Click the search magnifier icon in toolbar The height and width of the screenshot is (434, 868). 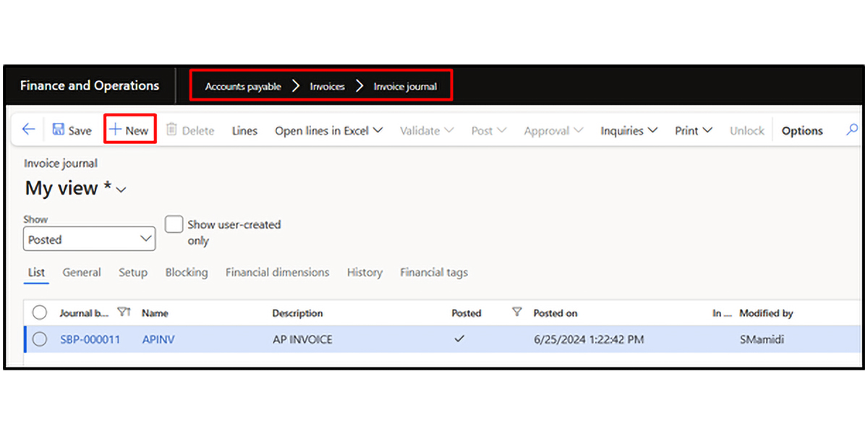coord(852,130)
